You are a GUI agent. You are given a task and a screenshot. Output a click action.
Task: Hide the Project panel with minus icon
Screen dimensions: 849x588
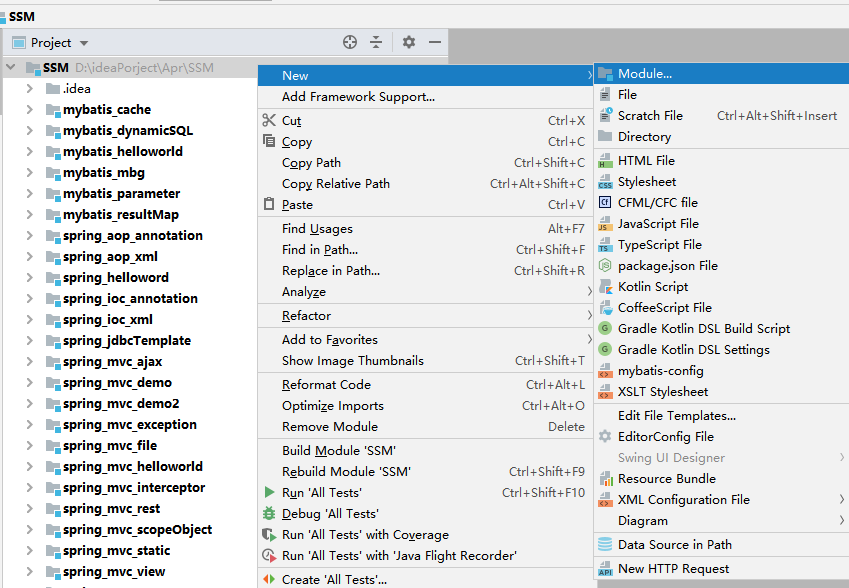pos(435,42)
